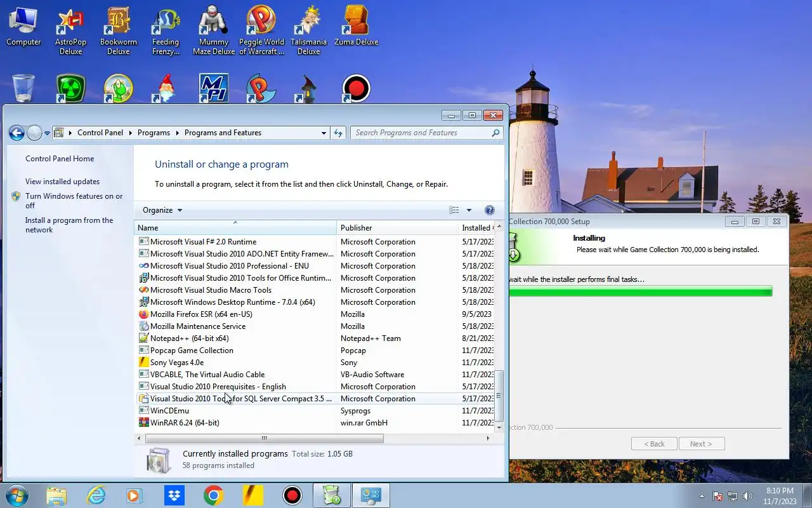Open the View installed updates link

62,182
